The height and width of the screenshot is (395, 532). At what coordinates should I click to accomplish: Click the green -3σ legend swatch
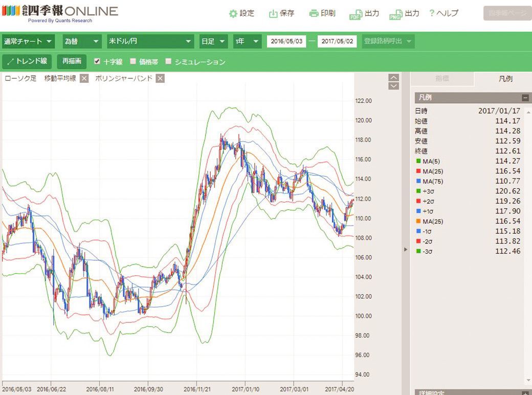(418, 251)
